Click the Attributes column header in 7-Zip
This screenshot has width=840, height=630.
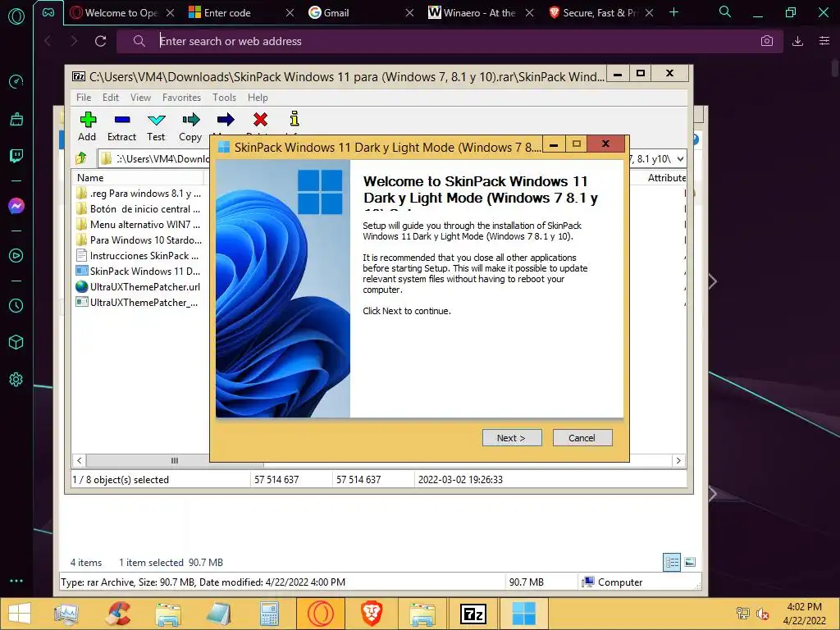coord(666,178)
